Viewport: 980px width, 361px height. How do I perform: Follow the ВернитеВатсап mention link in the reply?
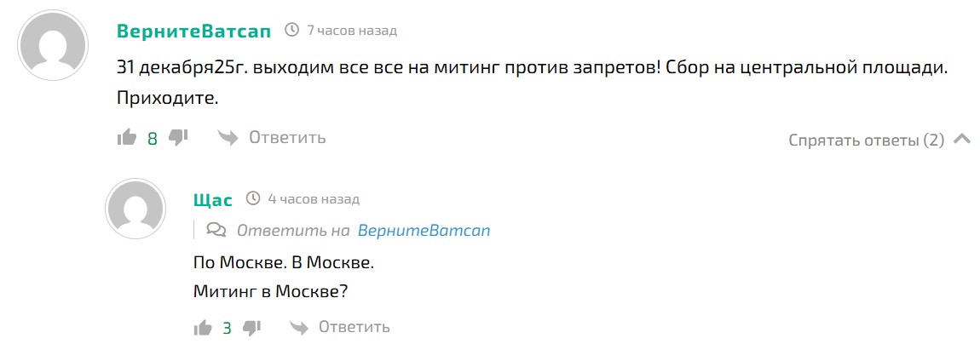pos(424,230)
